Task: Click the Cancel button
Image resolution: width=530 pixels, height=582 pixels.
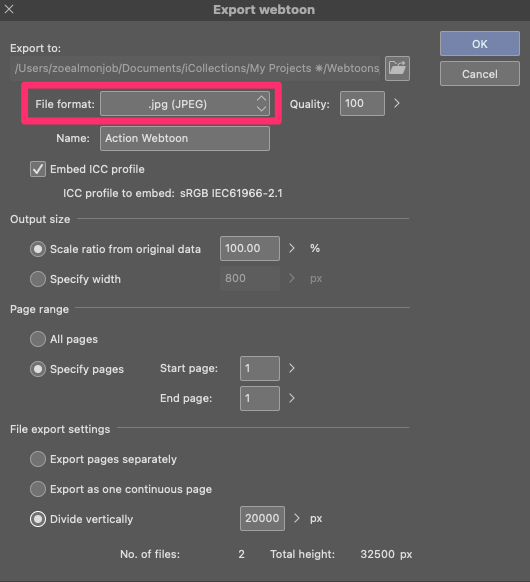Action: pos(480,74)
